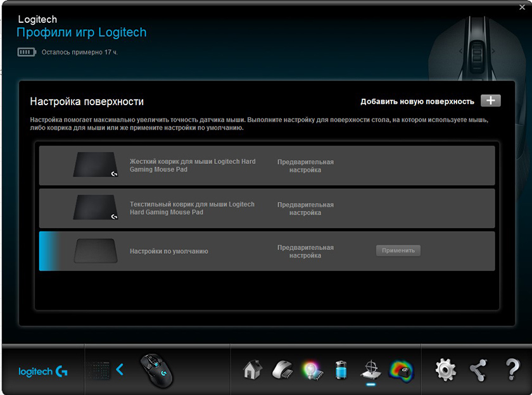Open the settings gear icon
This screenshot has height=395, width=532.
pyautogui.click(x=445, y=370)
